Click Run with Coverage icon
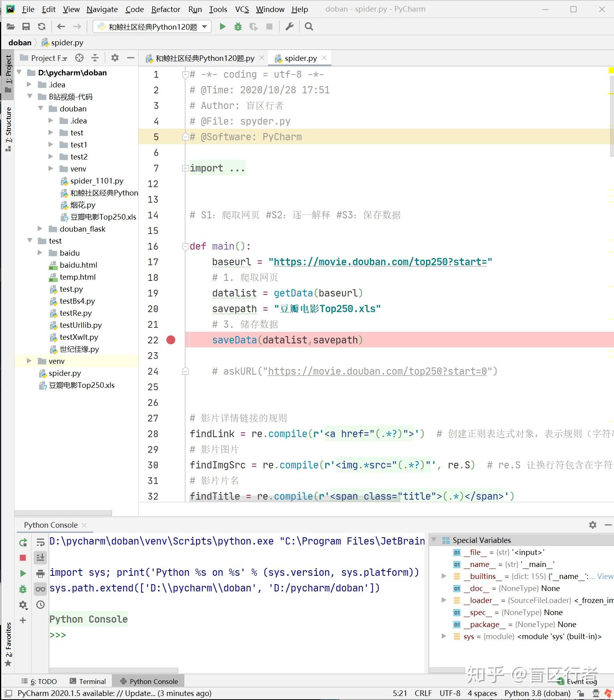 coord(253,26)
